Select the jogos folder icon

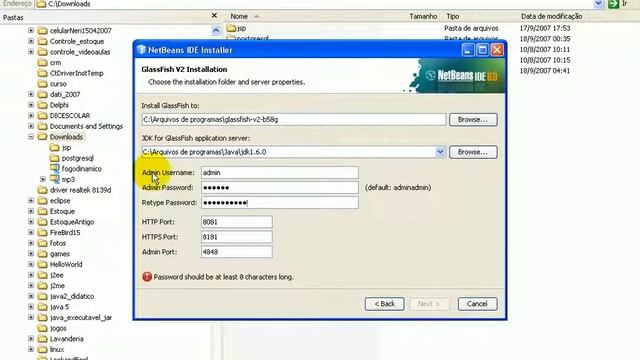tap(42, 328)
